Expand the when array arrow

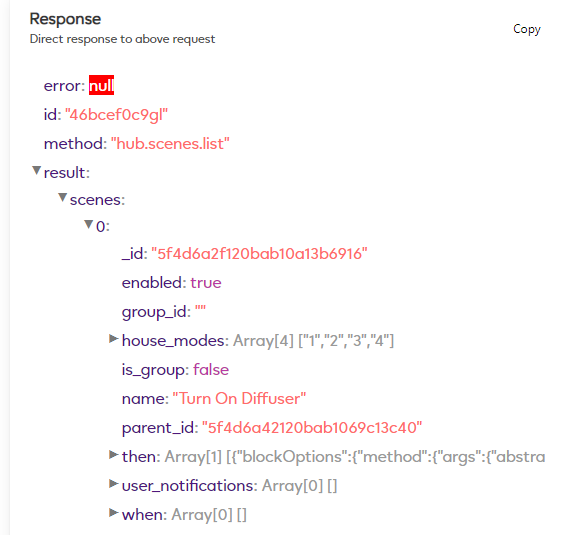[114, 513]
